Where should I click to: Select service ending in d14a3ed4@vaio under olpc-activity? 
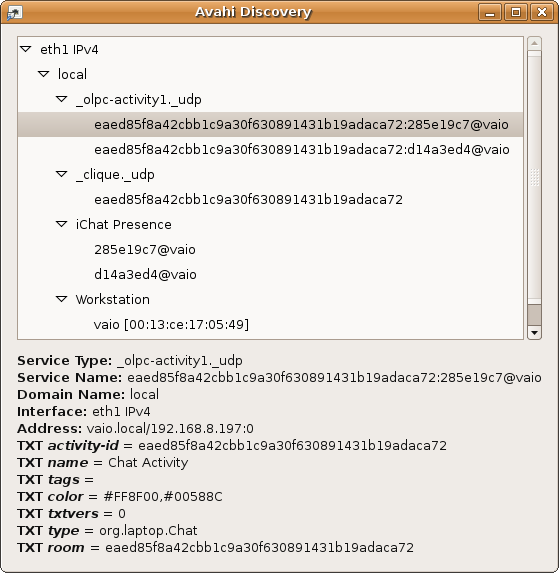point(270,149)
